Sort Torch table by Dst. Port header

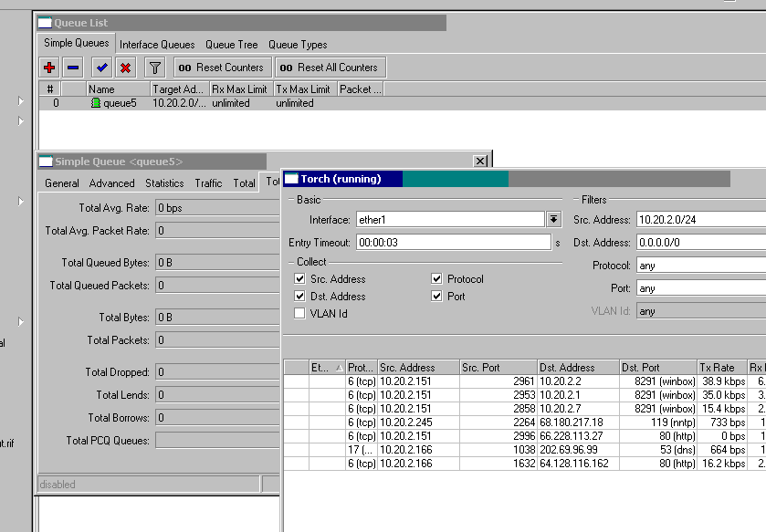tap(658, 368)
